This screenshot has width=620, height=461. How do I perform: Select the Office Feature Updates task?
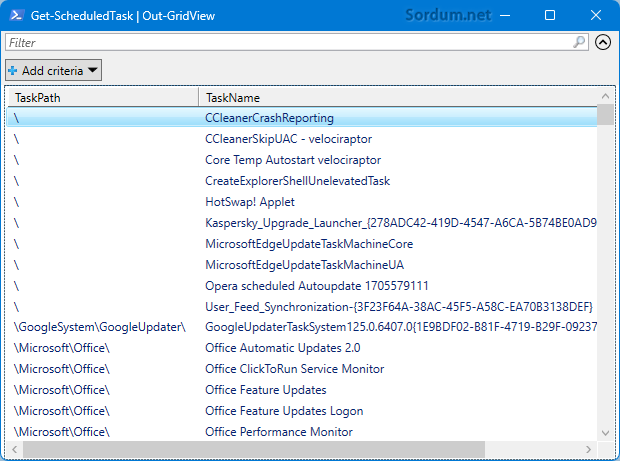[x=302, y=390]
